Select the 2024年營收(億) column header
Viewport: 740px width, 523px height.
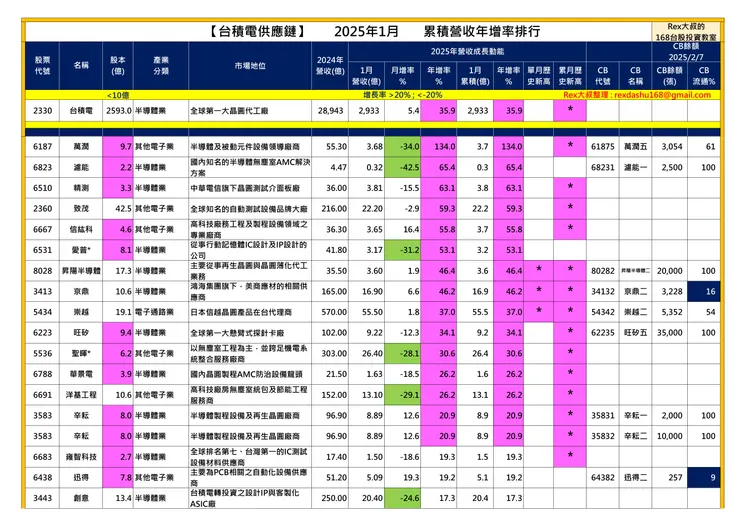click(330, 66)
